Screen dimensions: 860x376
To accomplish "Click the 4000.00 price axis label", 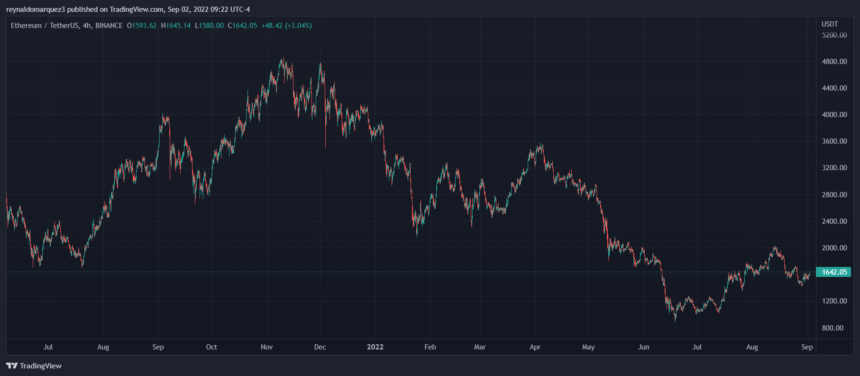I will [x=834, y=115].
